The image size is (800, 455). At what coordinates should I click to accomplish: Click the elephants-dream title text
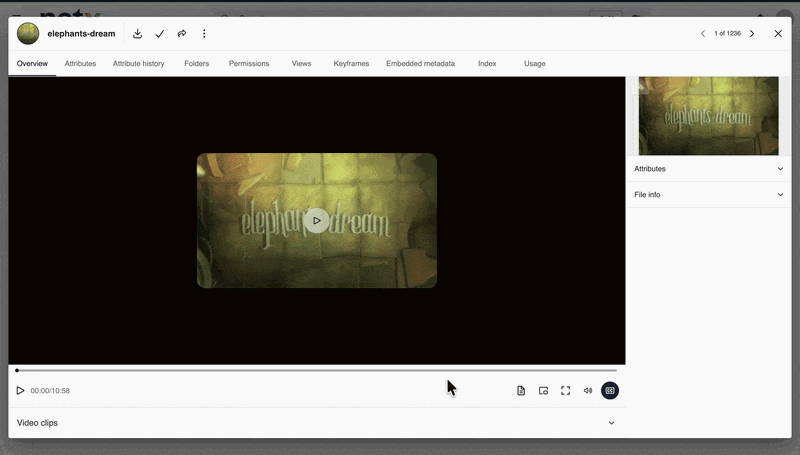point(81,34)
